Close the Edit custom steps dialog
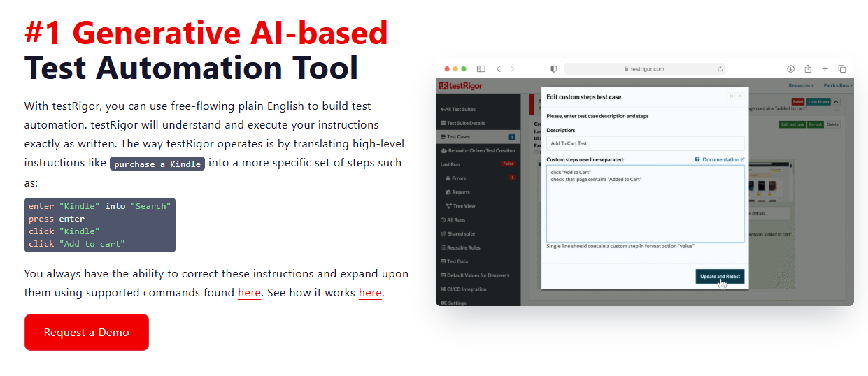The height and width of the screenshot is (376, 868). 741,96
